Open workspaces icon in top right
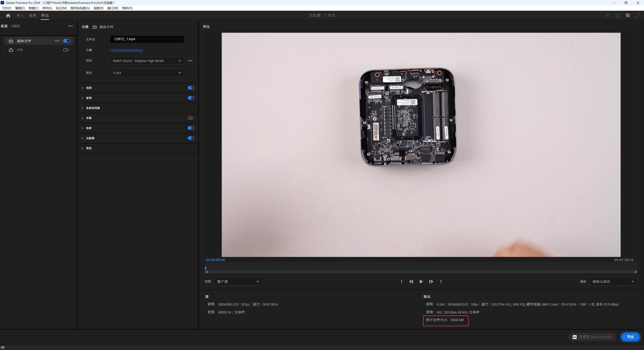644x350 pixels. tap(628, 15)
